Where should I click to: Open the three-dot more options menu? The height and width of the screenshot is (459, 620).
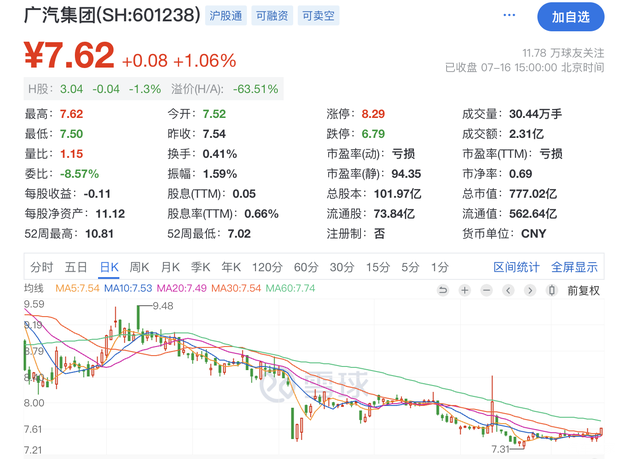click(x=510, y=16)
